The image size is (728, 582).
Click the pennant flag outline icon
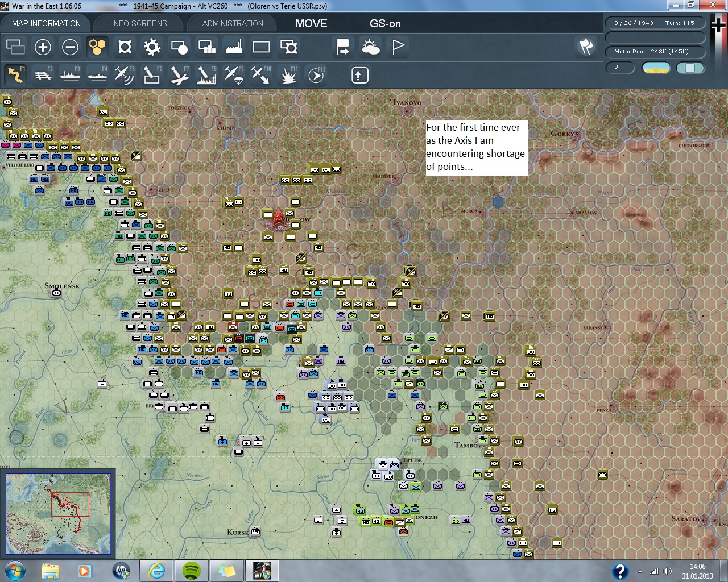(x=398, y=47)
